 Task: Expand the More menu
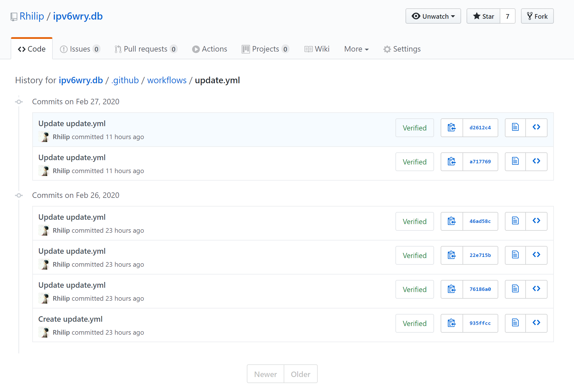pyautogui.click(x=356, y=49)
